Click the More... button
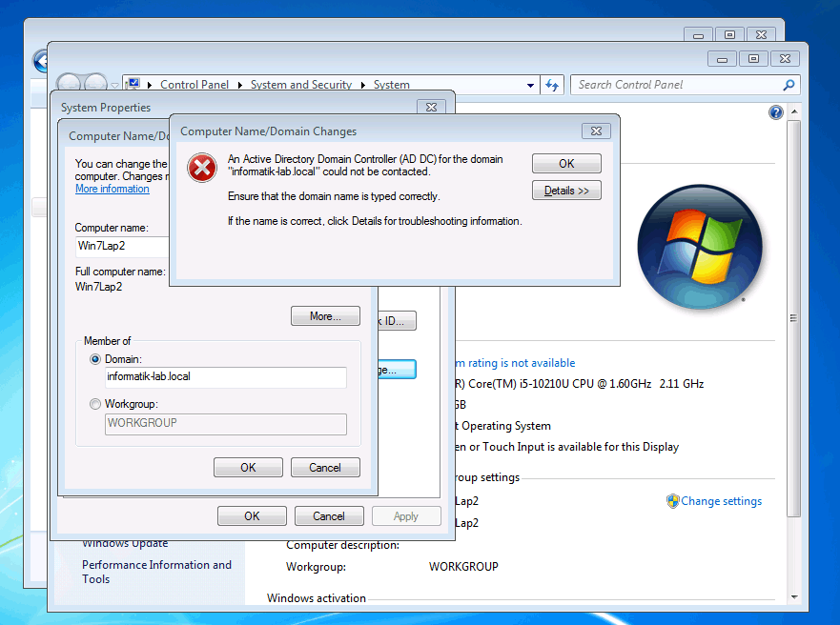 [325, 316]
